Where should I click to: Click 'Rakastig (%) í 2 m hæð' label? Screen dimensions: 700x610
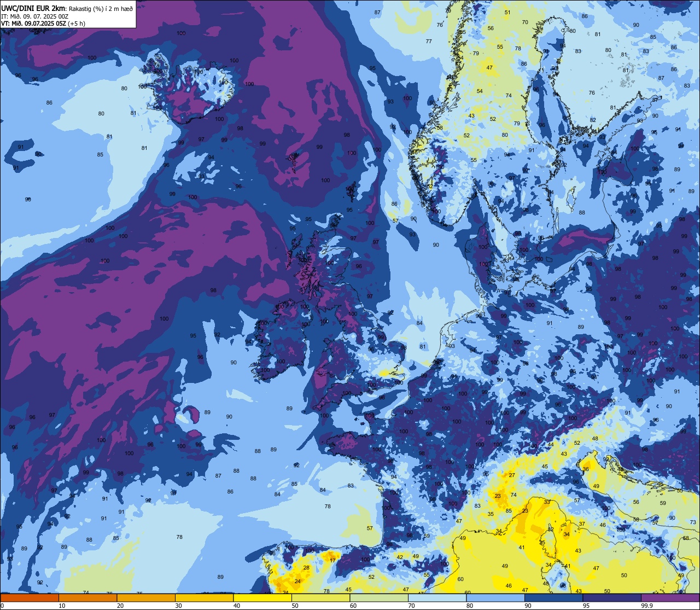(101, 8)
